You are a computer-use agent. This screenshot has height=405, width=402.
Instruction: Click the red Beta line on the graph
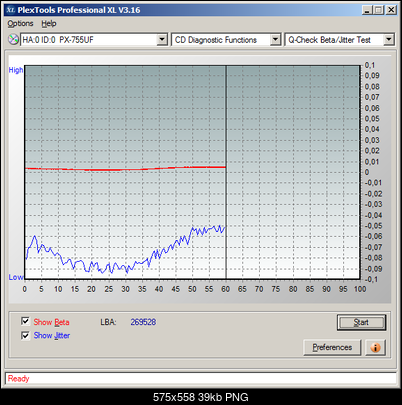click(126, 169)
